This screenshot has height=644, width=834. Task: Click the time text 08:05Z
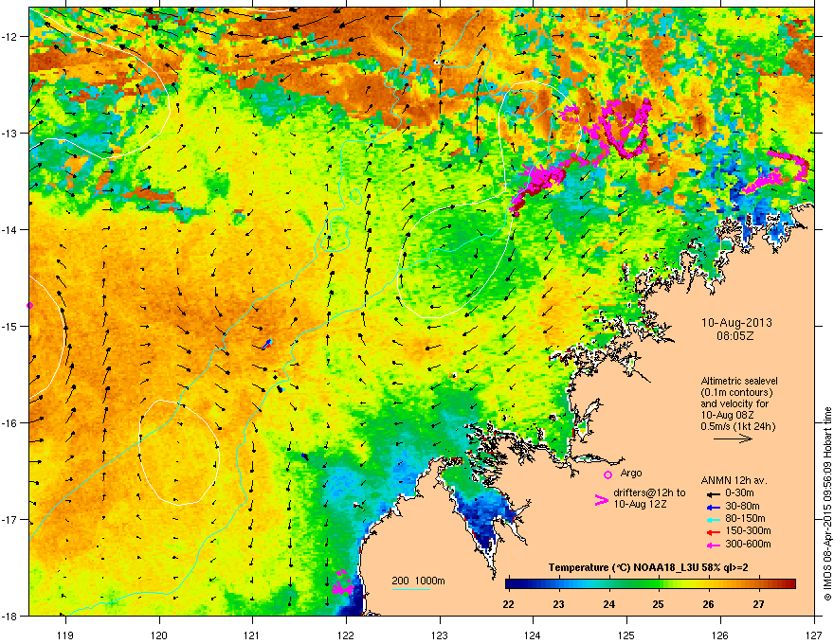pos(735,336)
